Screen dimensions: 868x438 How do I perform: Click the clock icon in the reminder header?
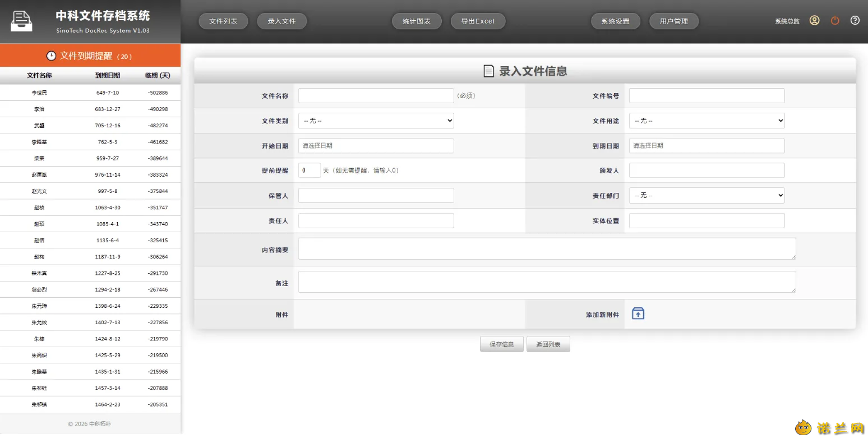(x=51, y=56)
